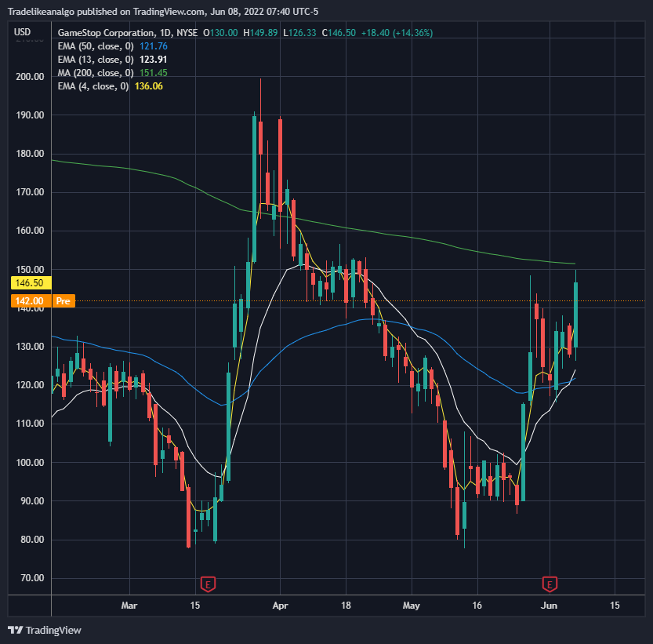Viewport: 653px width, 644px height.
Task: Select the yellow 146.50 price label
Action: click(30, 283)
